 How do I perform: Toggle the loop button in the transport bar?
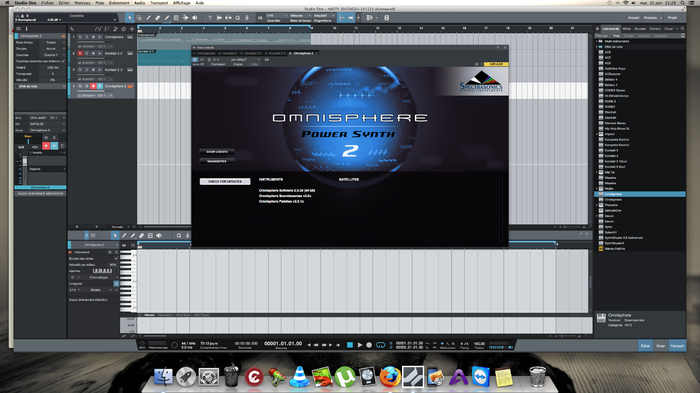380,345
